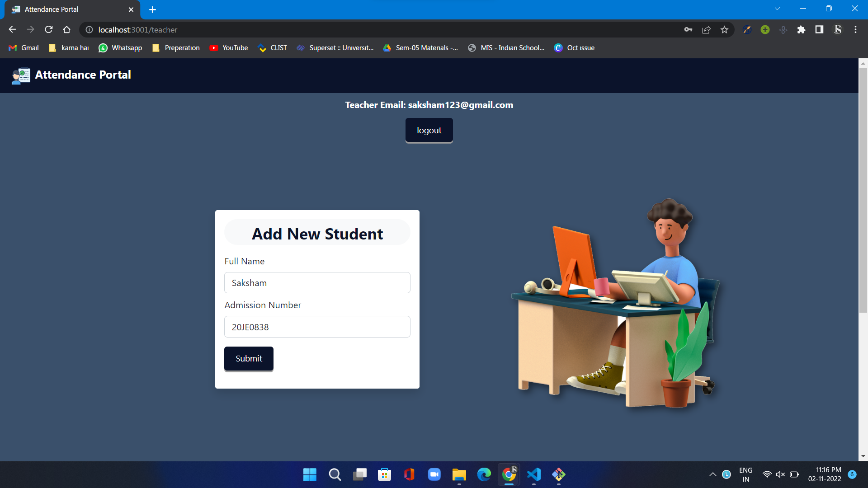The height and width of the screenshot is (488, 868).
Task: Open the saved passwords key icon
Action: 688,30
